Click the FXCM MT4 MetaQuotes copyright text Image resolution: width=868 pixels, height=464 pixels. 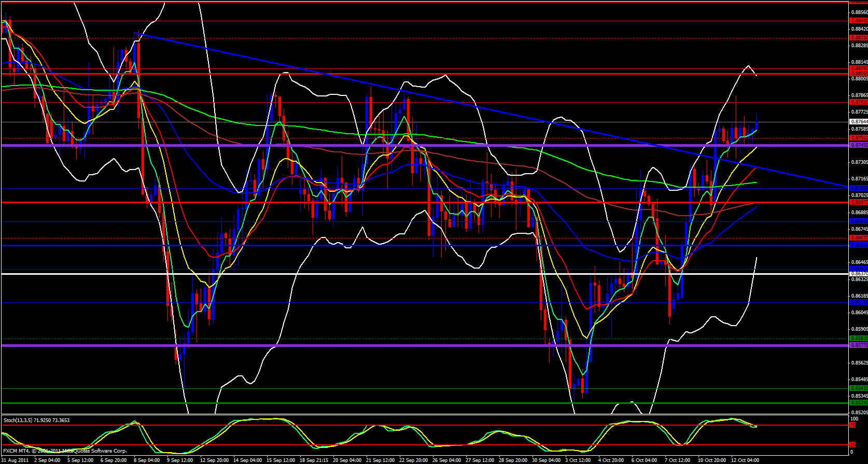[65, 451]
